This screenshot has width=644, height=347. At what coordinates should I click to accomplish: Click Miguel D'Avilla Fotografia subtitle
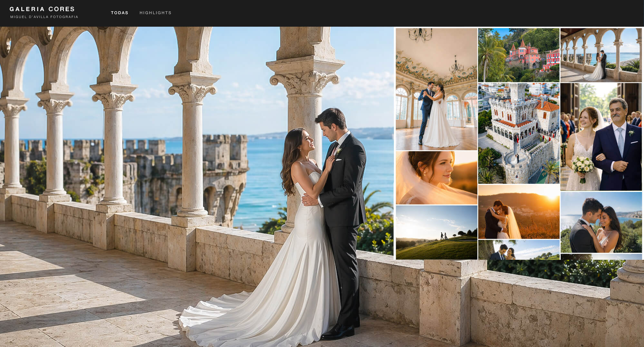(44, 17)
